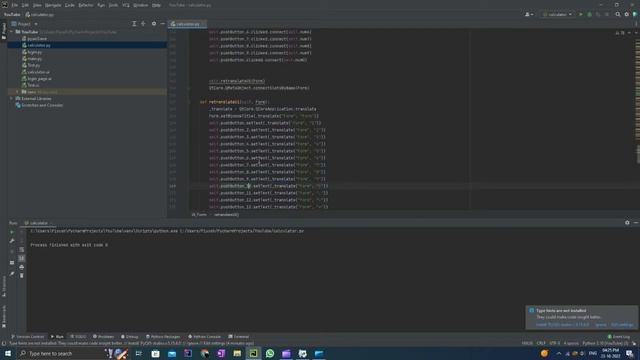The height and width of the screenshot is (360, 640).
Task: Click the print icon in the Run panel
Action: coord(22,267)
